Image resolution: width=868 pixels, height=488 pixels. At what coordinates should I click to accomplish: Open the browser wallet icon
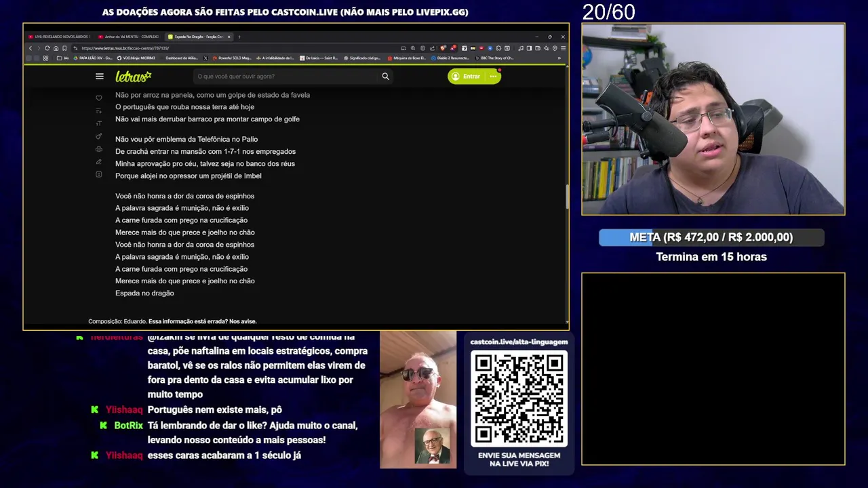[538, 48]
